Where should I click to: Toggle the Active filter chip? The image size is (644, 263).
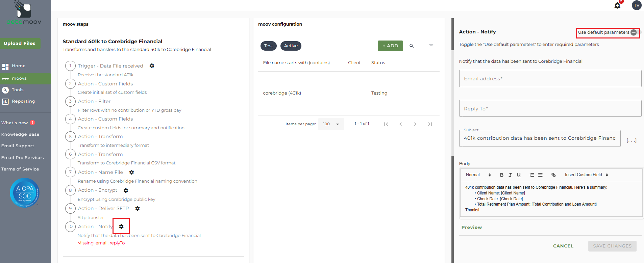[x=291, y=46]
